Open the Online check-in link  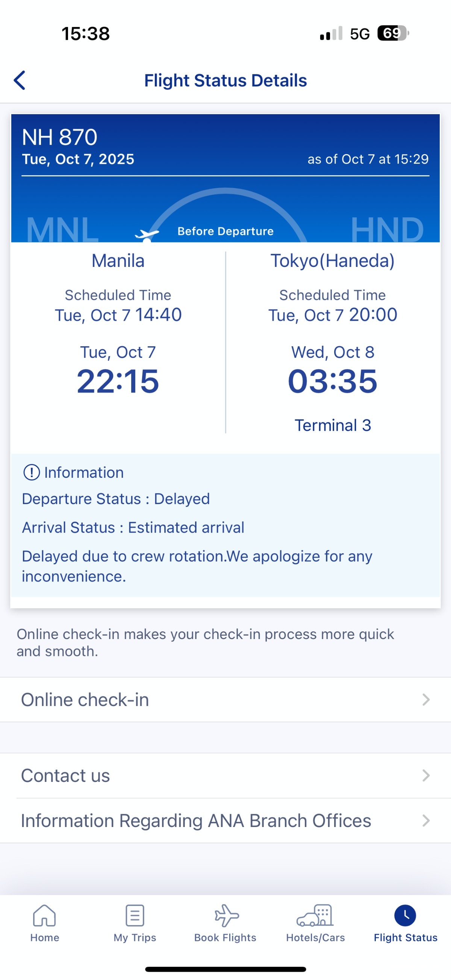click(85, 700)
